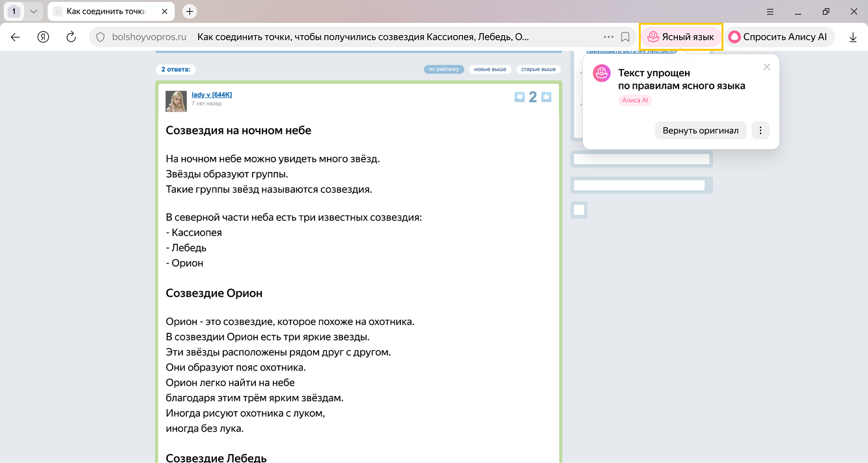Open the downloads arrow icon

click(853, 38)
